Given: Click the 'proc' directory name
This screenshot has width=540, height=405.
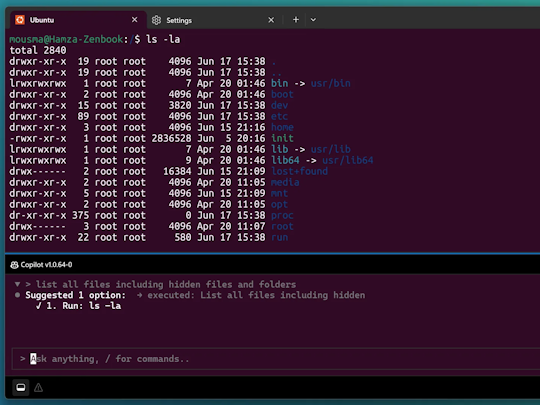Looking at the screenshot, I should 282,216.
